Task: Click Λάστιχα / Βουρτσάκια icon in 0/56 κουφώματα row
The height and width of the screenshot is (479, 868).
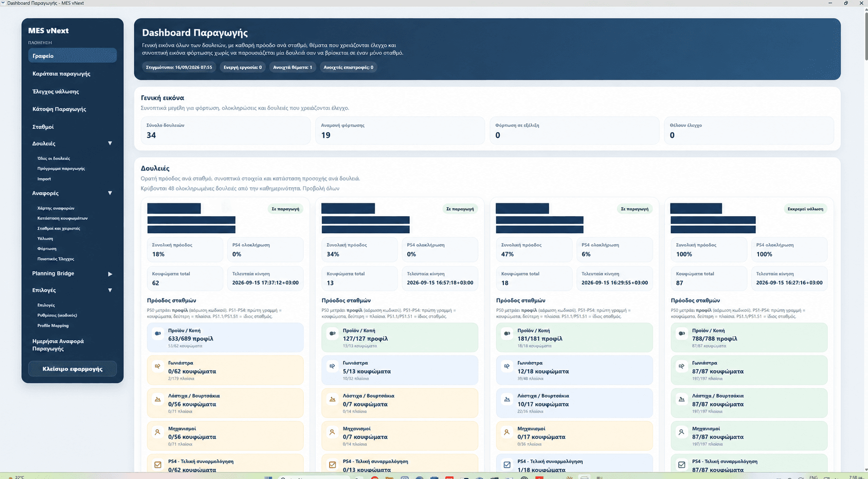Action: tap(158, 399)
